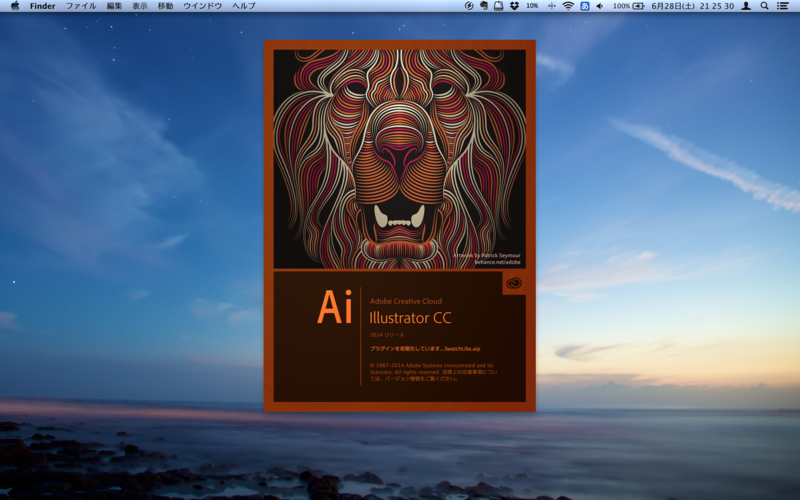Click the SwatchLibs.aip plugin loading status text
800x500 pixels.
tap(424, 349)
